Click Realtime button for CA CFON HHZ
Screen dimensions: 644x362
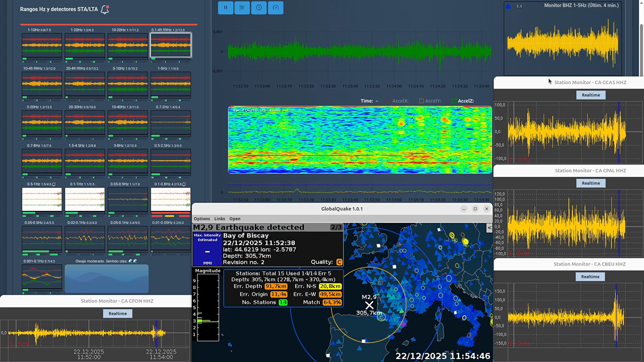tap(118, 314)
